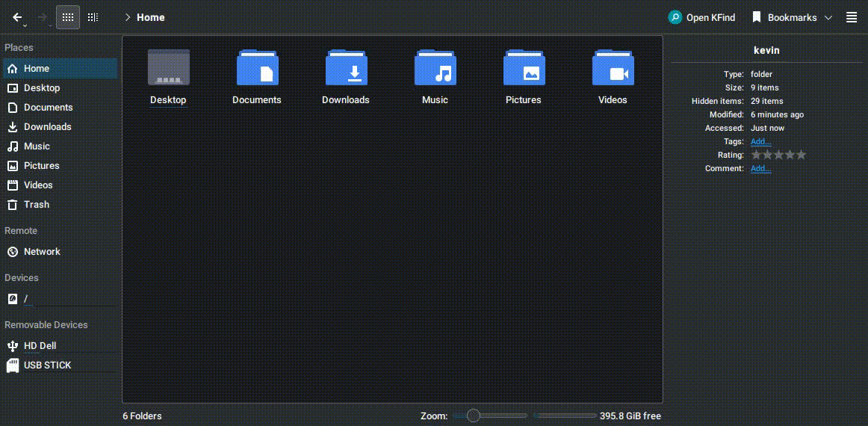Screen dimensions: 868x426
Task: Select the Pictures folder icon in main view
Action: 524,67
